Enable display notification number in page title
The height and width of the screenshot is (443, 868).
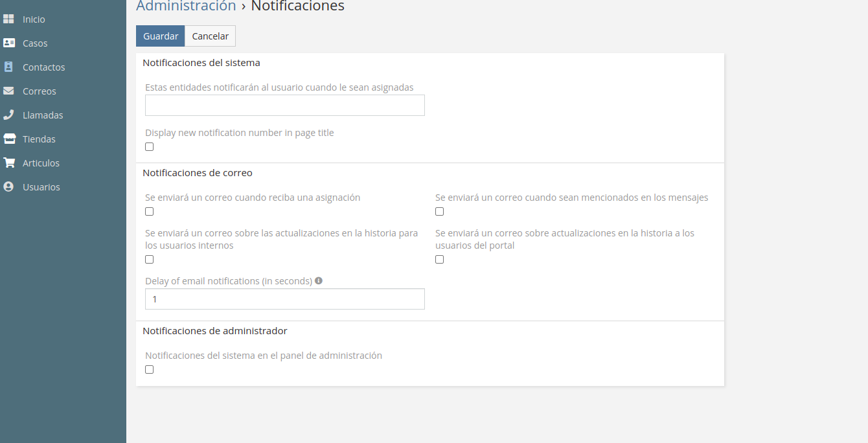[x=150, y=147]
